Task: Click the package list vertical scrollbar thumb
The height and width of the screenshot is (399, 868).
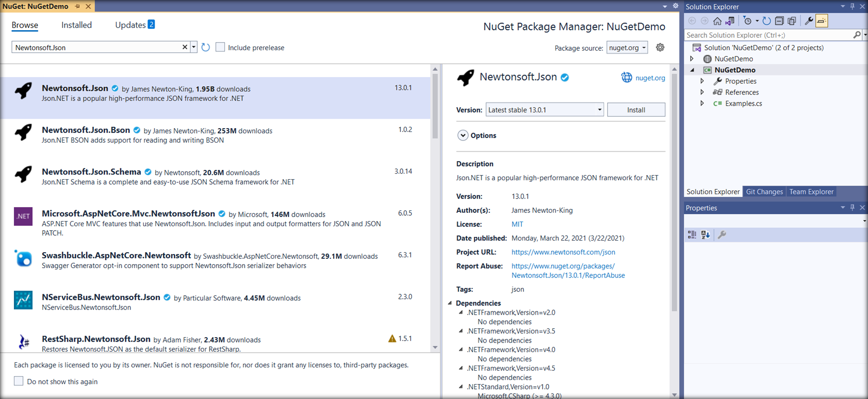Action: click(x=435, y=105)
